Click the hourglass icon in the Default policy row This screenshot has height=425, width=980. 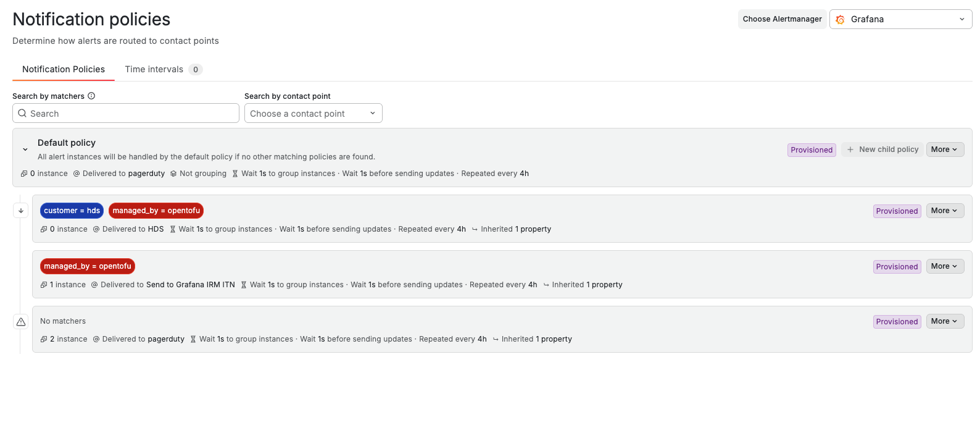click(x=235, y=174)
